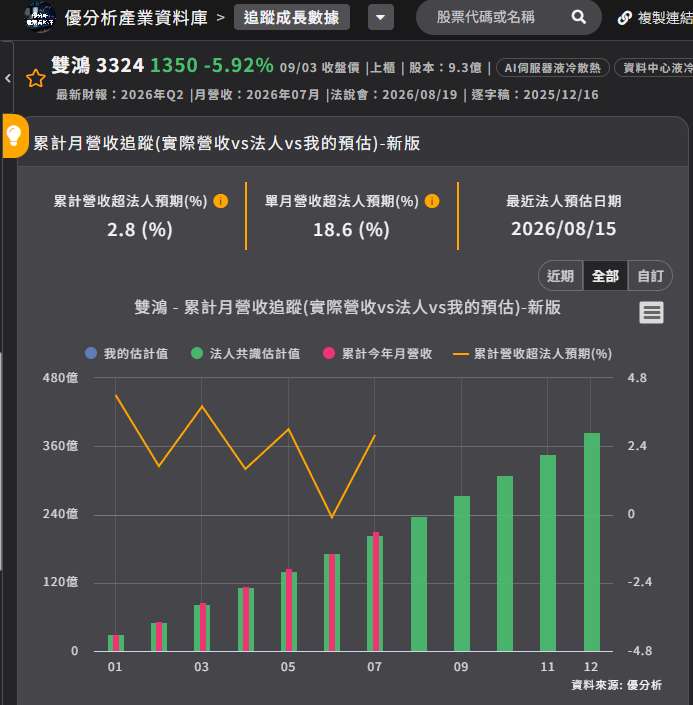Click the search magnifier icon
Screen dimensions: 693x705
pos(578,18)
